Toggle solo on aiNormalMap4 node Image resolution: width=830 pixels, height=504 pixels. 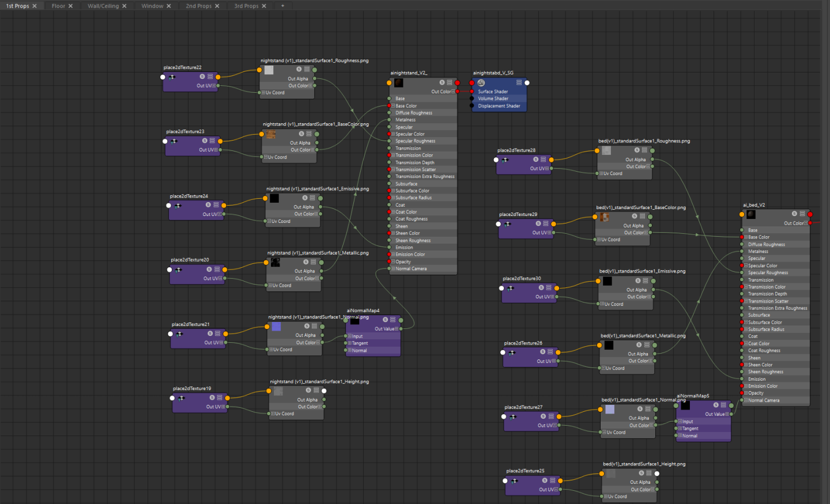click(386, 320)
